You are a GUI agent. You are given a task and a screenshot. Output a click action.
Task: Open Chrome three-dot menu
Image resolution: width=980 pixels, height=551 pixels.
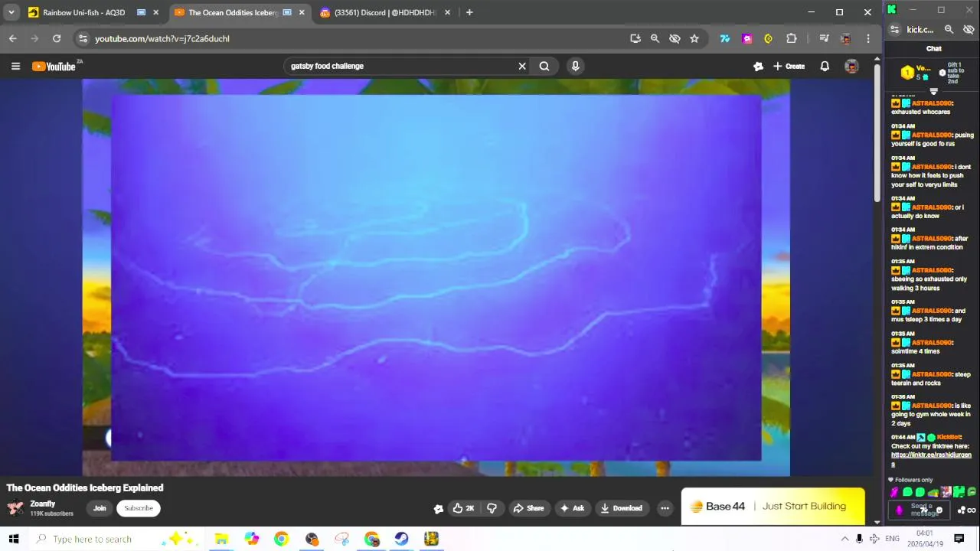click(868, 38)
